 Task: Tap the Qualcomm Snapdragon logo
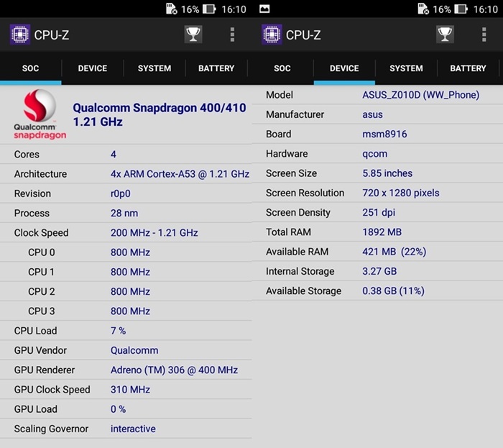click(x=40, y=114)
